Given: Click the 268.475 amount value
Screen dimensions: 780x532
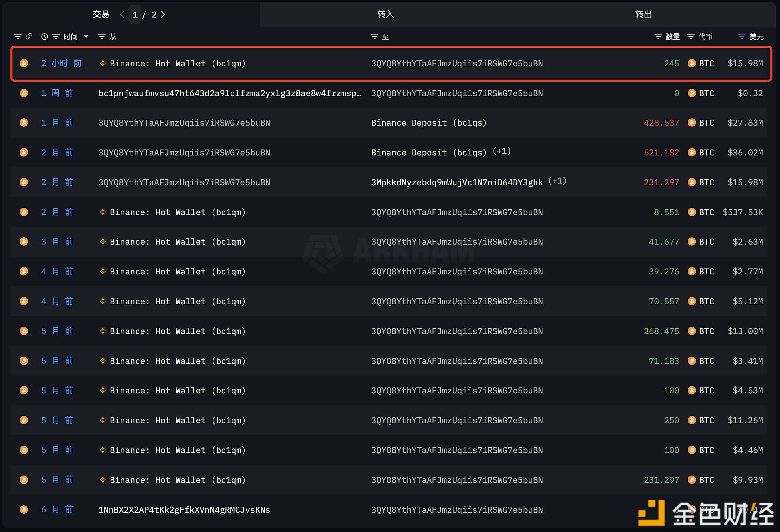Looking at the screenshot, I should pyautogui.click(x=661, y=331).
